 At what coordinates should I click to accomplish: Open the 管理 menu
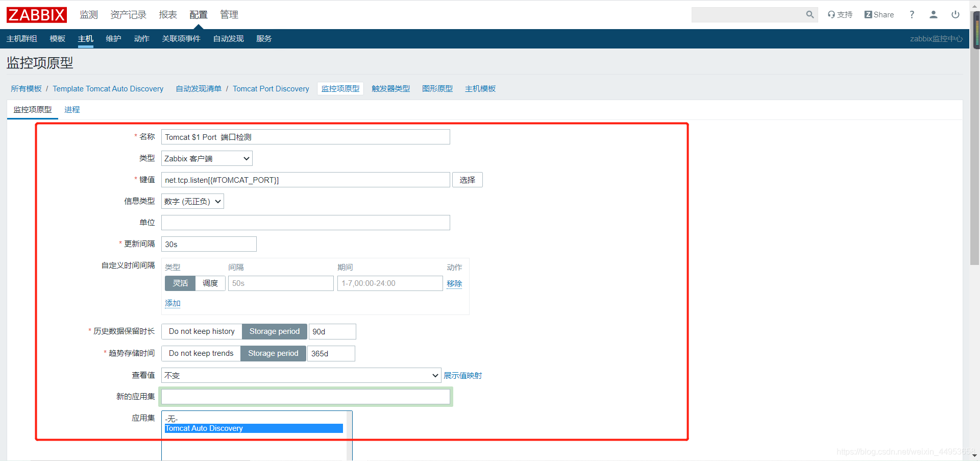coord(229,15)
